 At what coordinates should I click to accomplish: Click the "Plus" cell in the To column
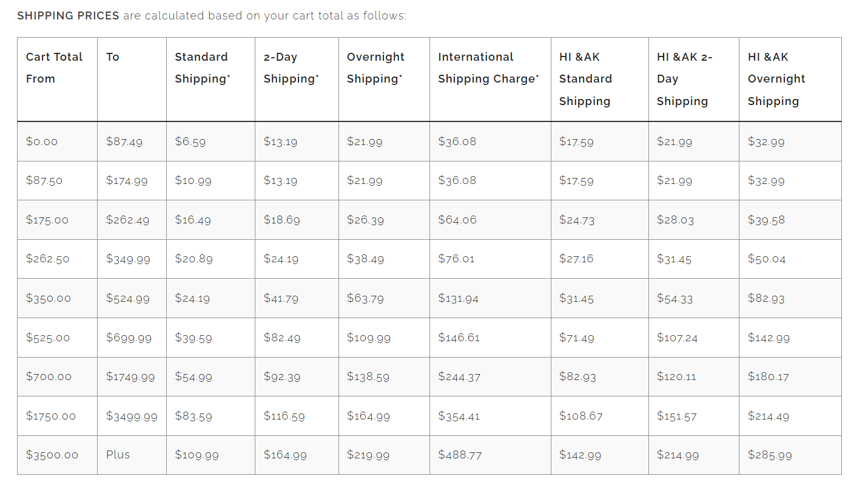118,454
